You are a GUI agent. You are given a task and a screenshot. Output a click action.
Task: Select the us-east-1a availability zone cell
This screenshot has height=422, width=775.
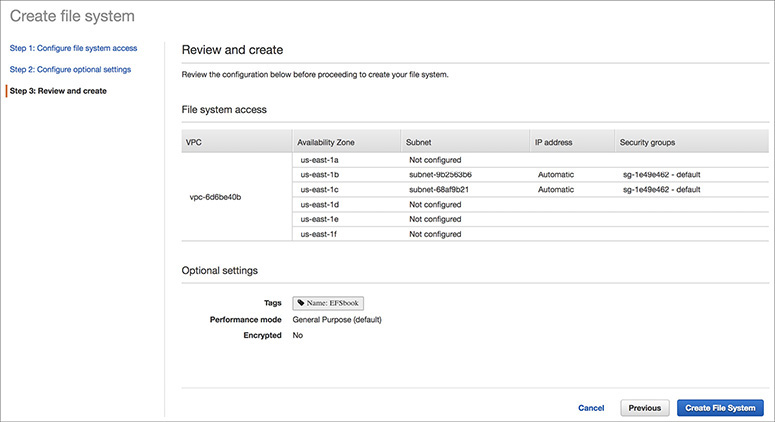(x=321, y=159)
